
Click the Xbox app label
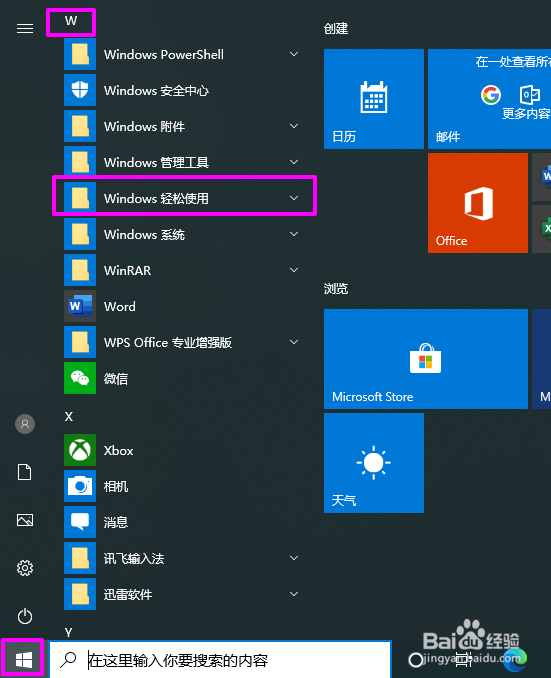tap(119, 451)
